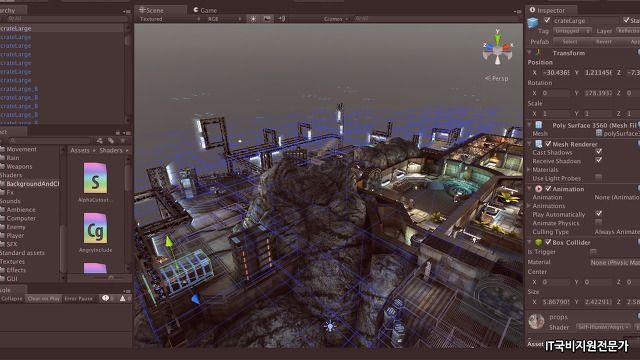
Task: Toggle scene lighting sun icon
Action: click(x=253, y=19)
